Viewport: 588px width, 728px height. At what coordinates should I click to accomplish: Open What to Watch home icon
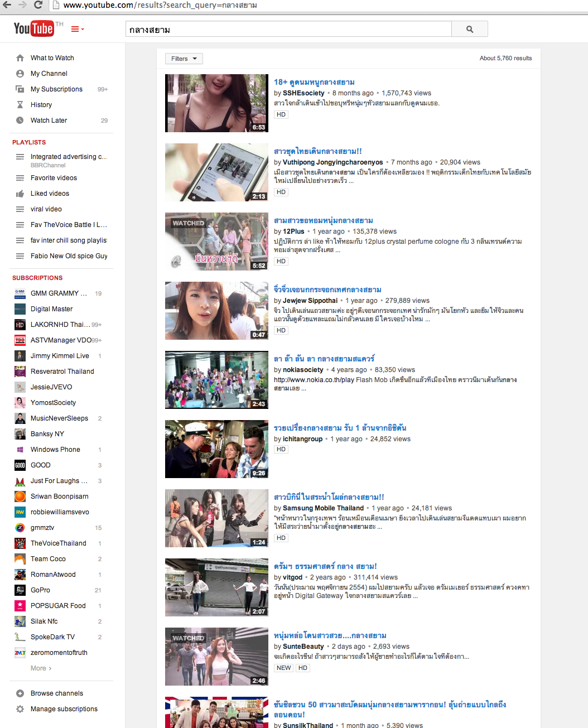[x=20, y=58]
